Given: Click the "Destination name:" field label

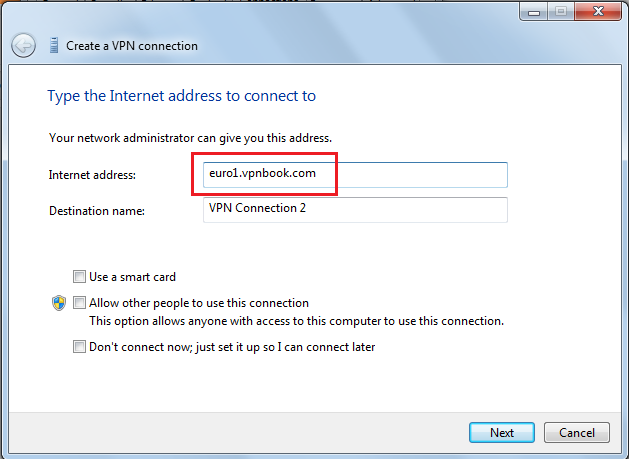Looking at the screenshot, I should (97, 211).
